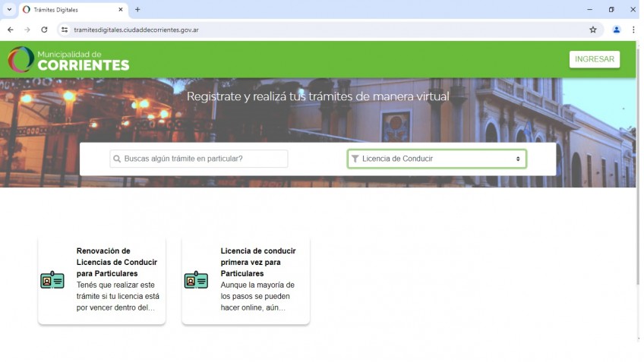Close the Trámites Digitales tab

pyautogui.click(x=120, y=10)
